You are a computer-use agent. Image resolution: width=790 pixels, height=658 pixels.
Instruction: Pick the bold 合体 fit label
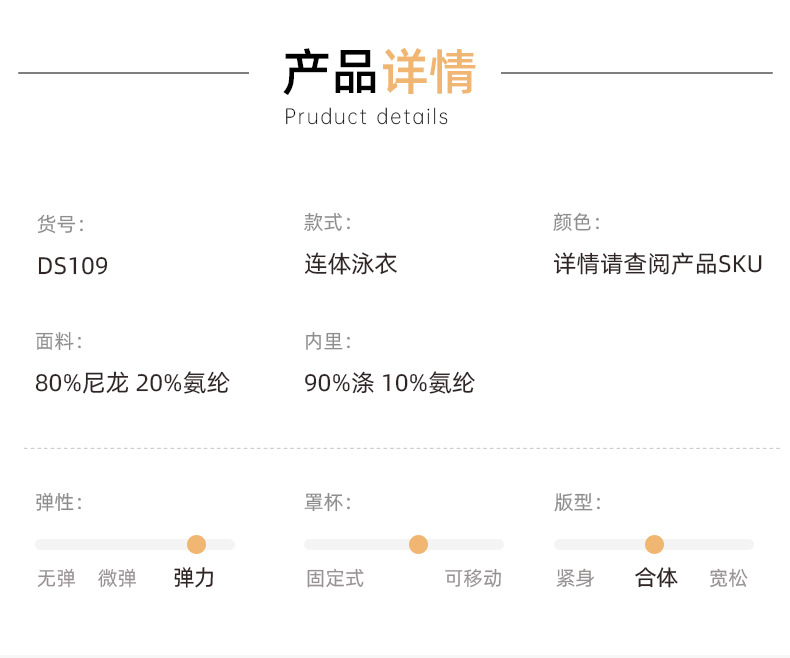(656, 577)
